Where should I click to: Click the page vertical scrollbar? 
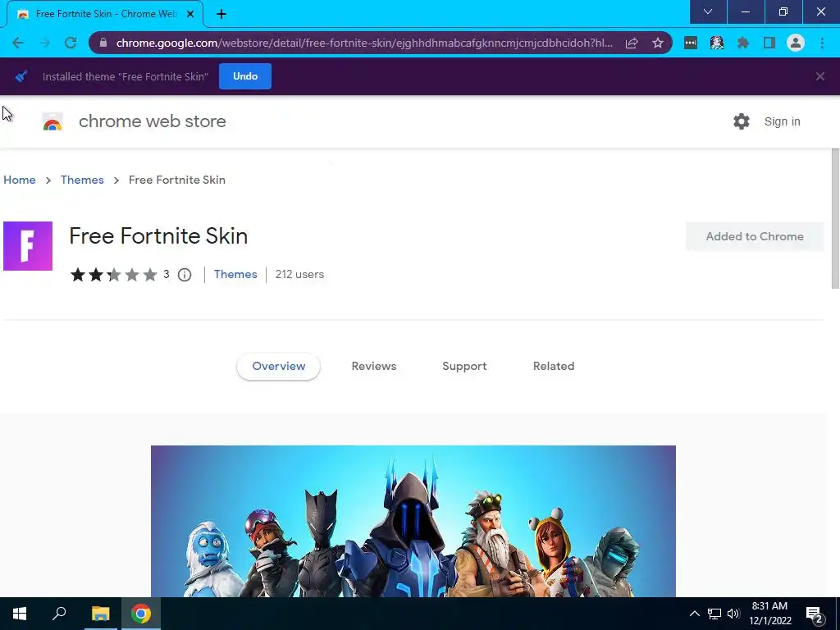click(x=835, y=219)
